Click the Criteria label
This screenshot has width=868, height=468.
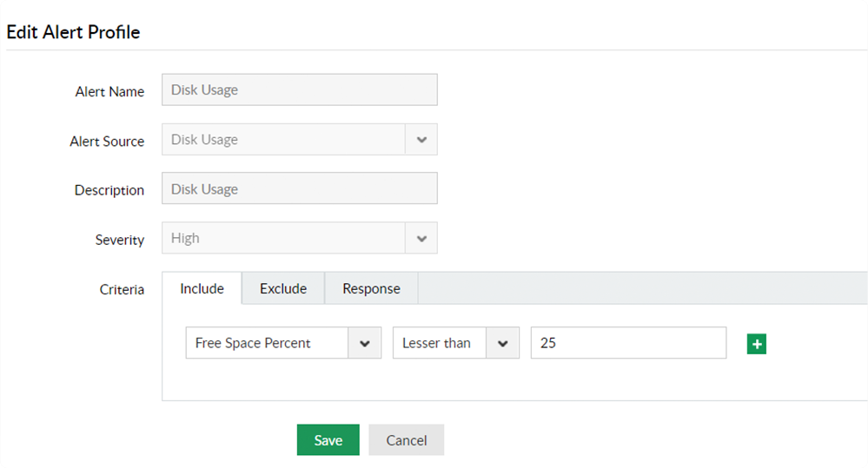[x=122, y=289]
